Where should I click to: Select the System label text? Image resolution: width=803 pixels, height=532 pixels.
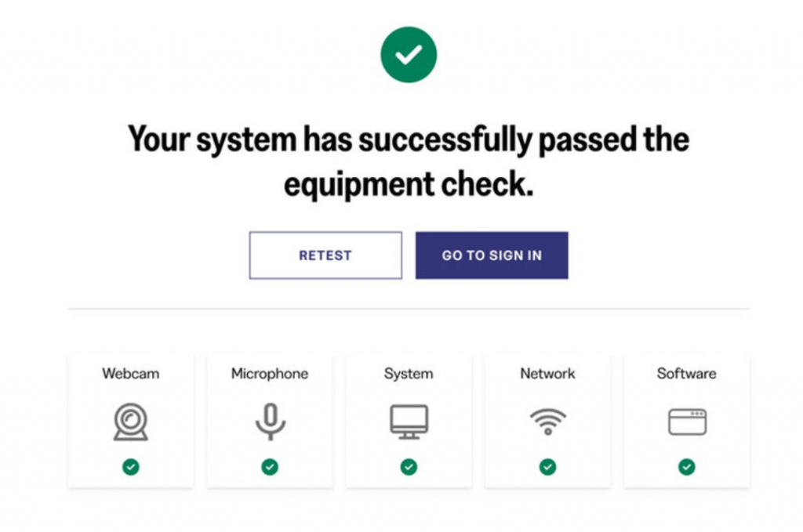(409, 374)
